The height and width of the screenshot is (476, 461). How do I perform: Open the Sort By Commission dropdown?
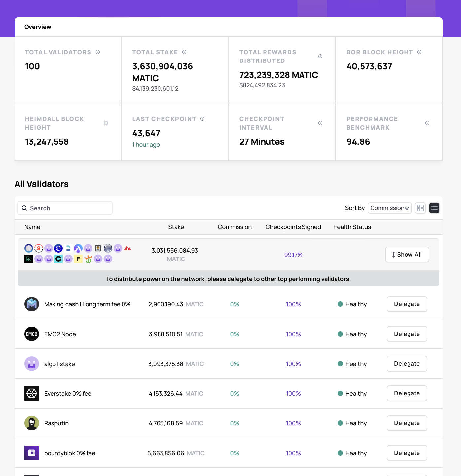[390, 208]
